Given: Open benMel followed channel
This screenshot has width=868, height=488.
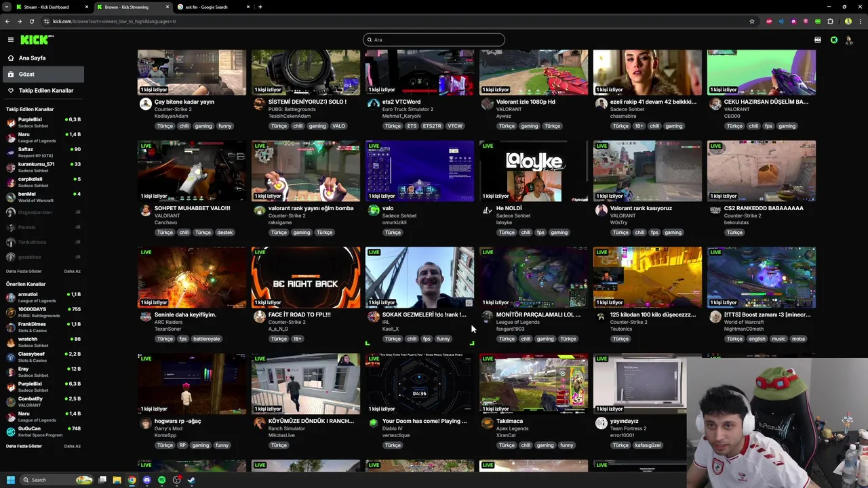Looking at the screenshot, I should pyautogui.click(x=43, y=197).
